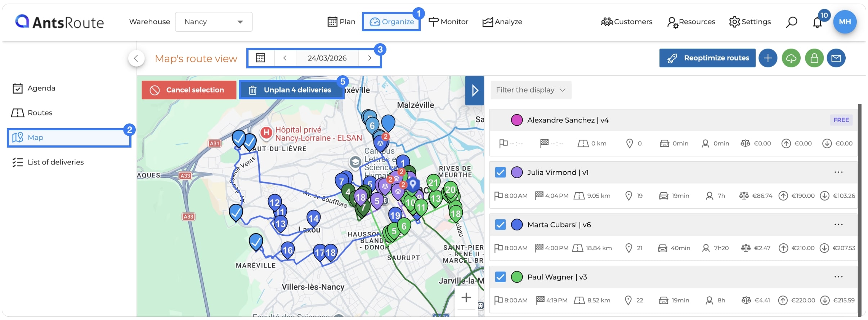
Task: Click the FREE badge on Alexandre Sanchez
Action: 841,120
